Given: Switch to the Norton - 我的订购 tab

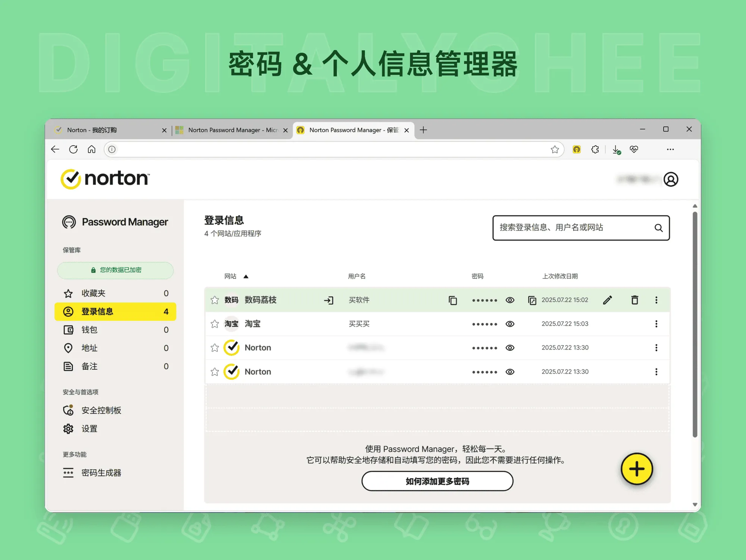Looking at the screenshot, I should 93,130.
